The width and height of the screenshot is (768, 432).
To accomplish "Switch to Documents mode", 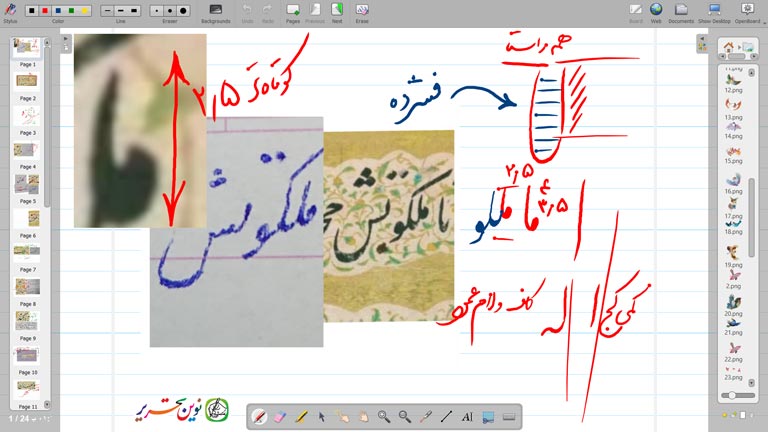I will point(681,11).
